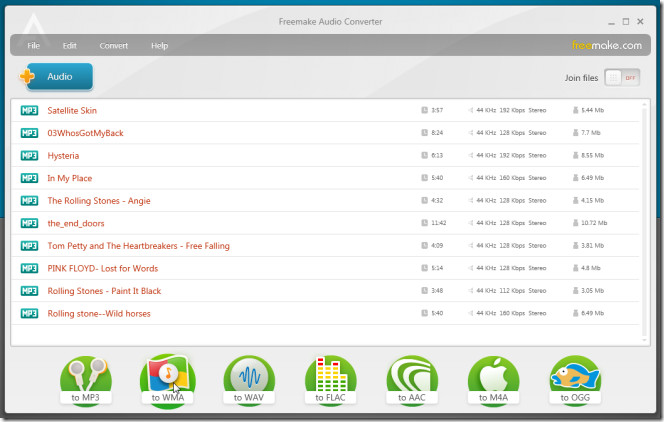
Task: Click the MP3 badge beside Wild horses
Action: (x=29, y=313)
